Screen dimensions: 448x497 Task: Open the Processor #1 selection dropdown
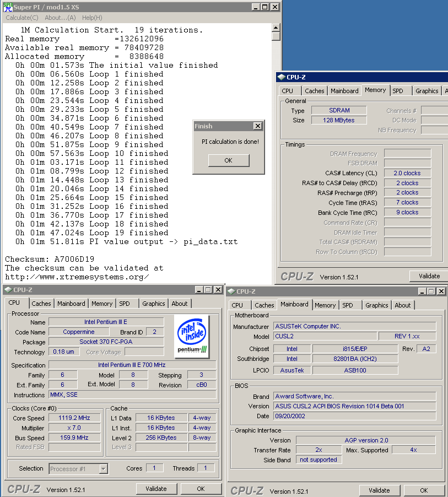103,469
